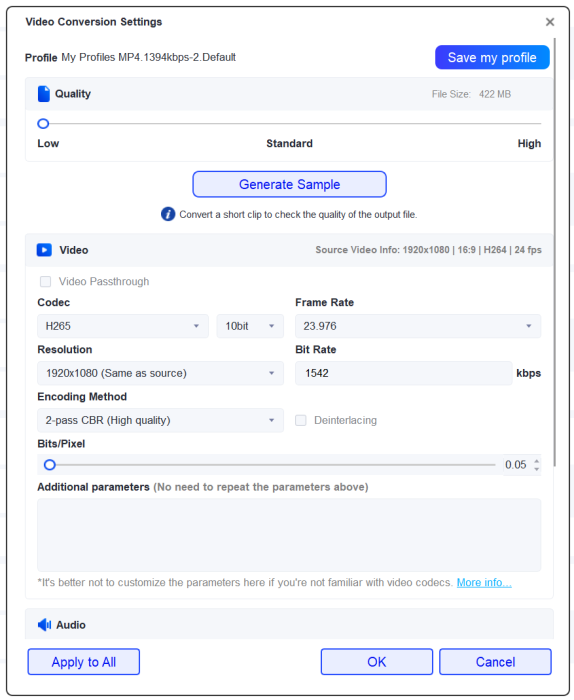
Task: Click the info icon below Generate Sample
Action: [168, 214]
